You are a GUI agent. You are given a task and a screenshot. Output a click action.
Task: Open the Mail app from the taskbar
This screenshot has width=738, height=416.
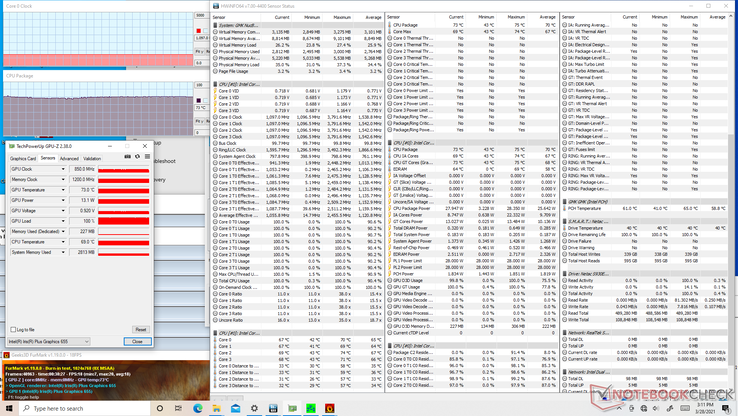pyautogui.click(x=235, y=408)
